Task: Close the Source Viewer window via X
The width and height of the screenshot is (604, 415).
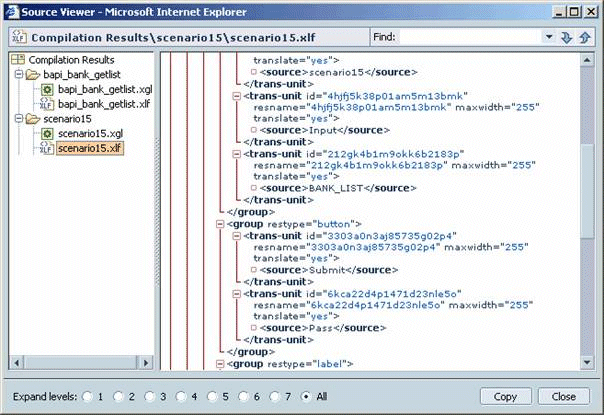Action: 591,12
